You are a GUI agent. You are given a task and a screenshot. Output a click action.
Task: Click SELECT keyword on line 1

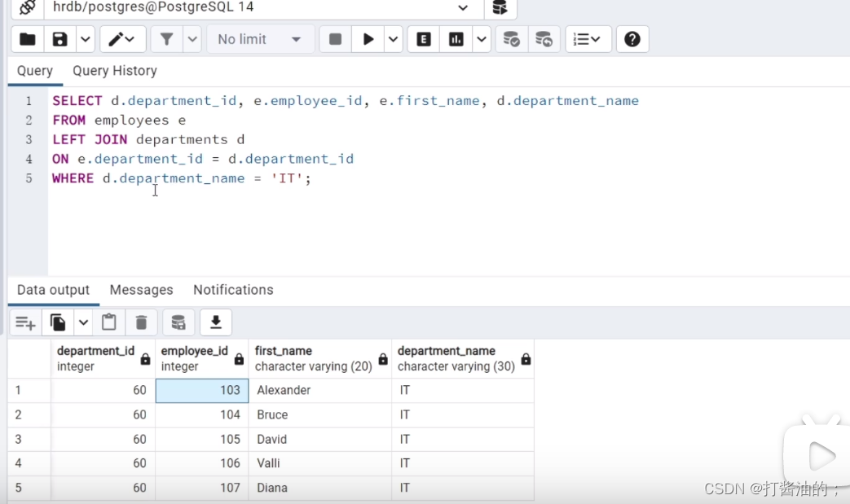(77, 101)
